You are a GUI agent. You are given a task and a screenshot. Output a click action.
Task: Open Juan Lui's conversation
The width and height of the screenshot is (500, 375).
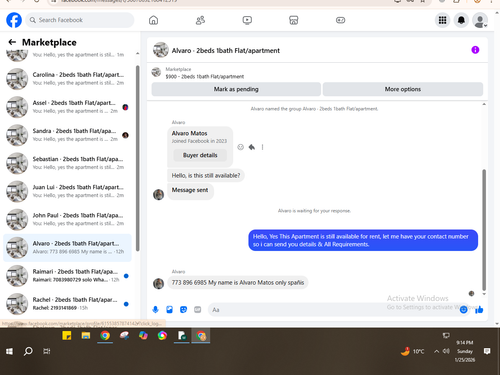(68, 191)
